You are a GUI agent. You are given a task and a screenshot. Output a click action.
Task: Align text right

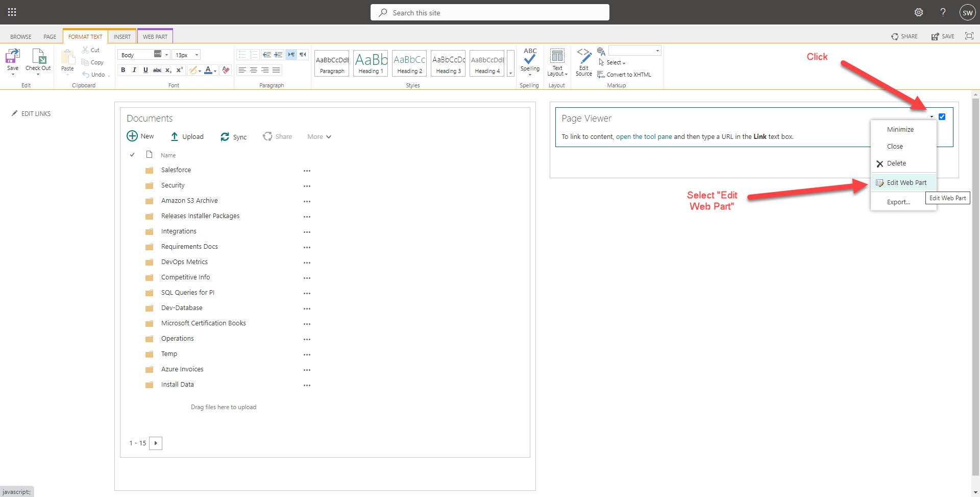pyautogui.click(x=265, y=70)
